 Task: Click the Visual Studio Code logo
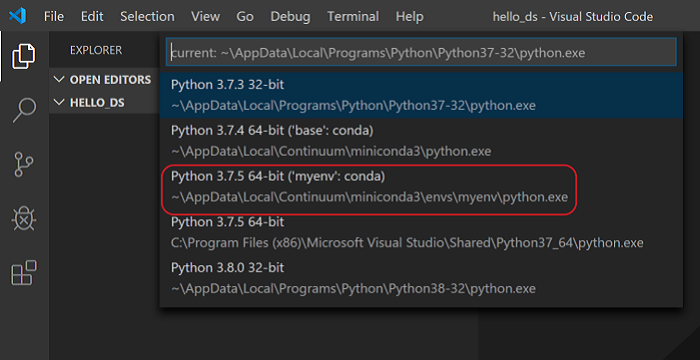coord(17,17)
